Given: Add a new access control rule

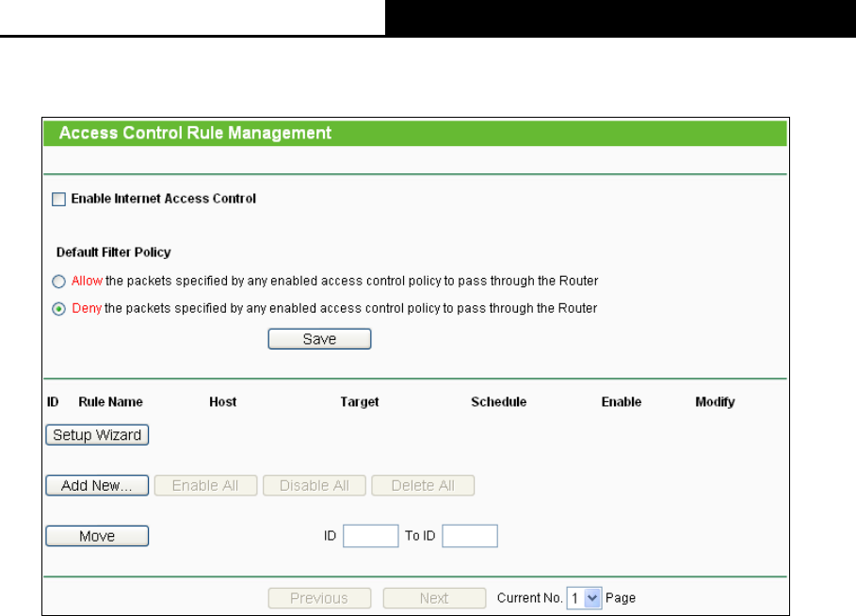Looking at the screenshot, I should tap(97, 485).
